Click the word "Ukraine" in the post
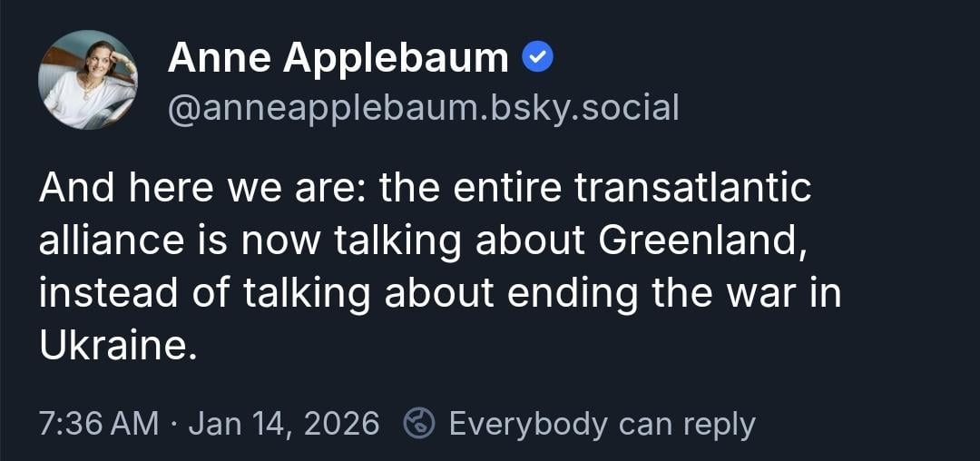Image resolution: width=980 pixels, height=461 pixels. tap(115, 346)
